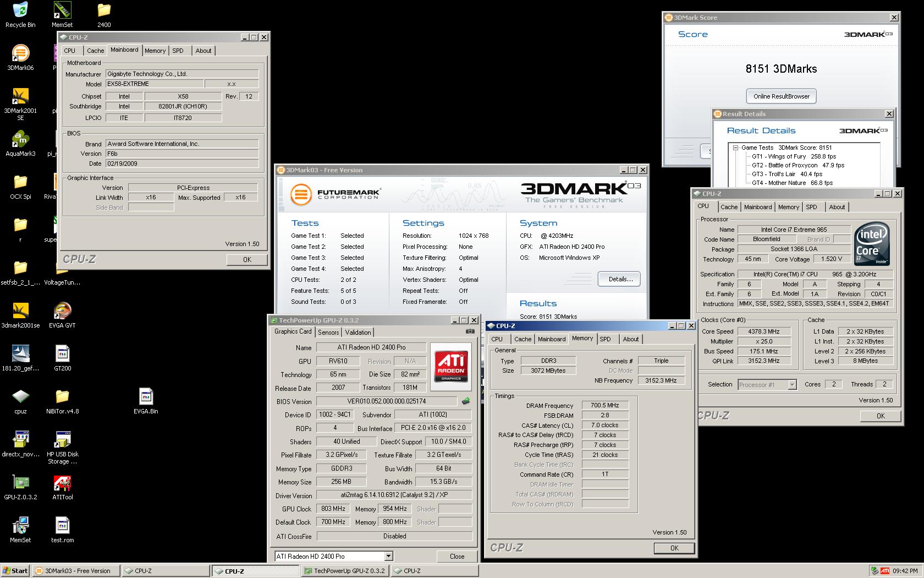Click Close button in GPU-Z

click(x=457, y=557)
